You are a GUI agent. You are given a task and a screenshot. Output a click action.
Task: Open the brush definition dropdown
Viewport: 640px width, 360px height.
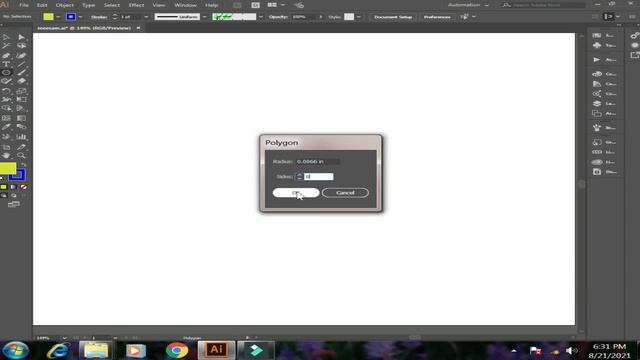(260, 17)
